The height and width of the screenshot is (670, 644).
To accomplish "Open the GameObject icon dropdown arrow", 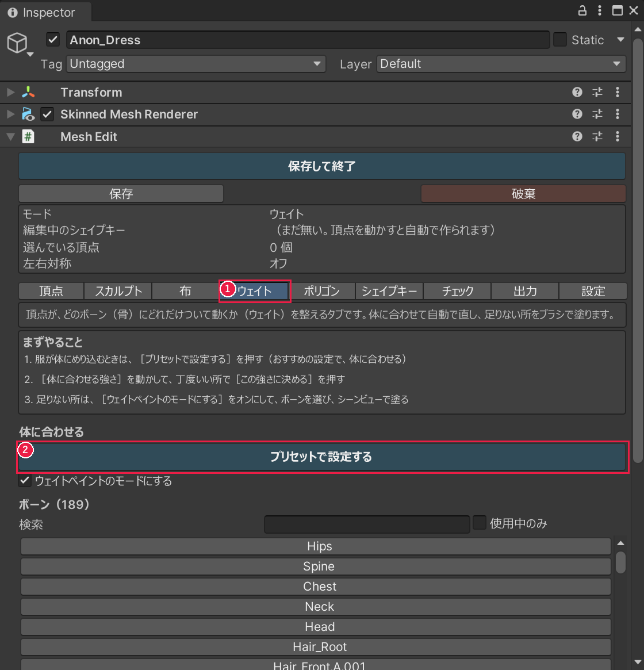I will pyautogui.click(x=30, y=55).
